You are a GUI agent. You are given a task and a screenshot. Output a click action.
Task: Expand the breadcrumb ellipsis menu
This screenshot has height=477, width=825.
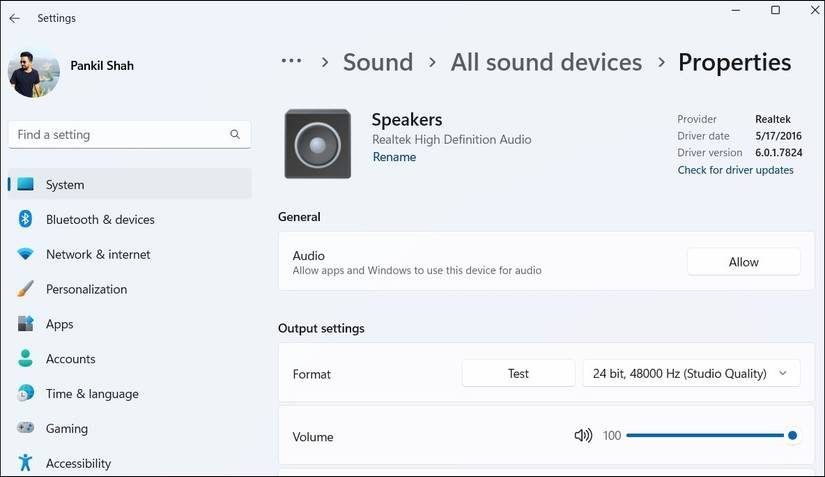pyautogui.click(x=291, y=61)
